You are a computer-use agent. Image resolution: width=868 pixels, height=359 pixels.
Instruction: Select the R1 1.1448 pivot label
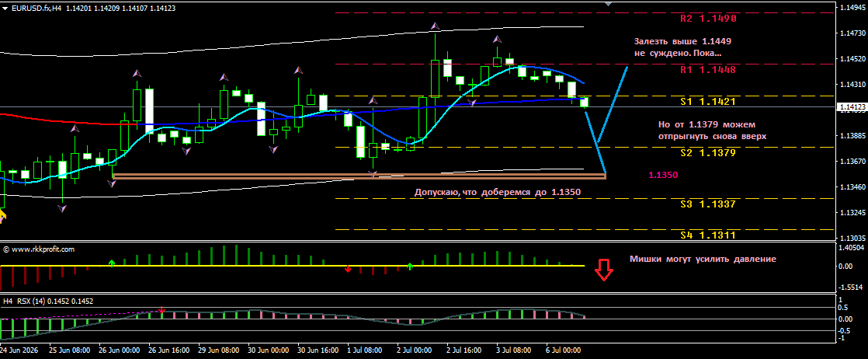(708, 70)
